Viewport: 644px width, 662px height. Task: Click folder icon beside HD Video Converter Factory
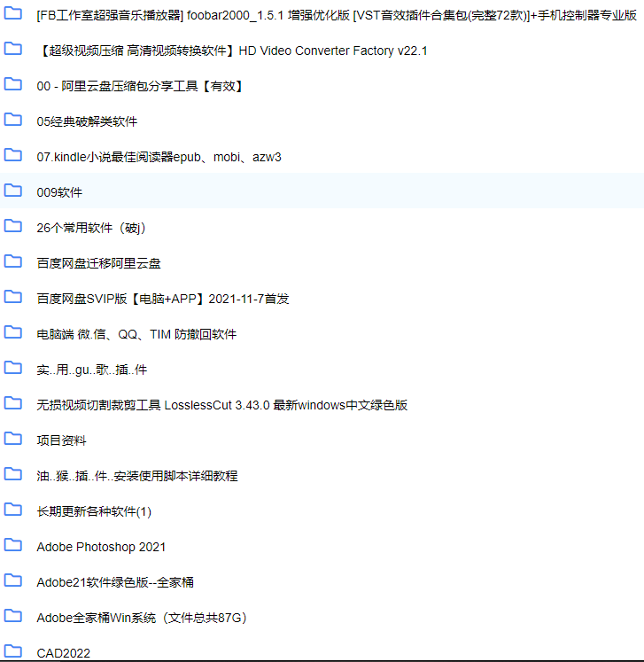(x=12, y=49)
